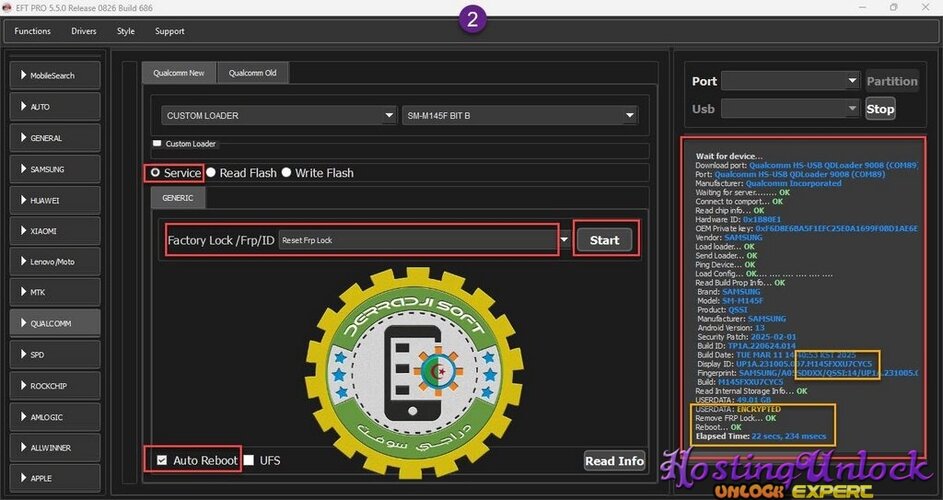Expand the MobileSearch sidebar arrow
The width and height of the screenshot is (943, 500).
coord(23,75)
